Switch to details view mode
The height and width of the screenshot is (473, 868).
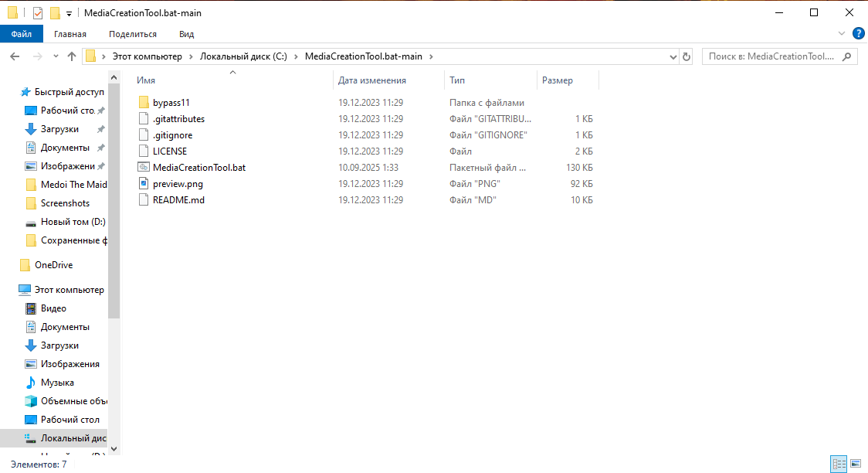[x=839, y=464]
